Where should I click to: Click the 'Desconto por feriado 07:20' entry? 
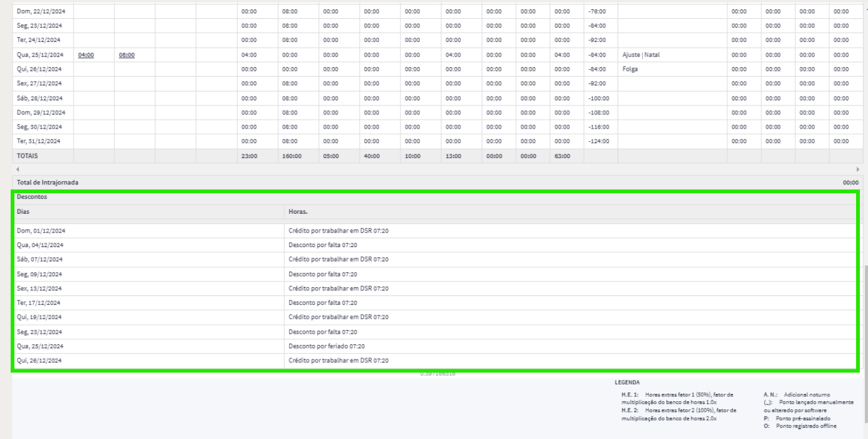[326, 346]
